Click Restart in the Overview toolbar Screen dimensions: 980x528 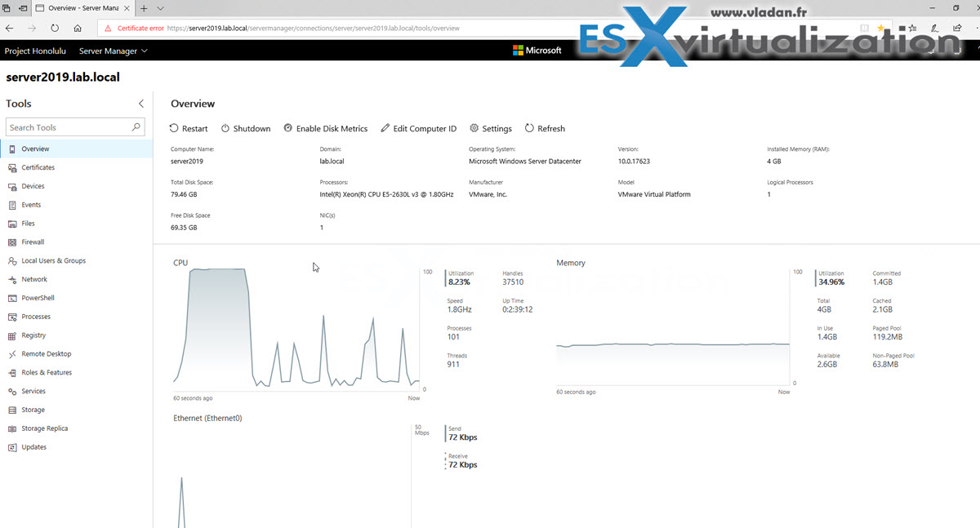pyautogui.click(x=189, y=129)
